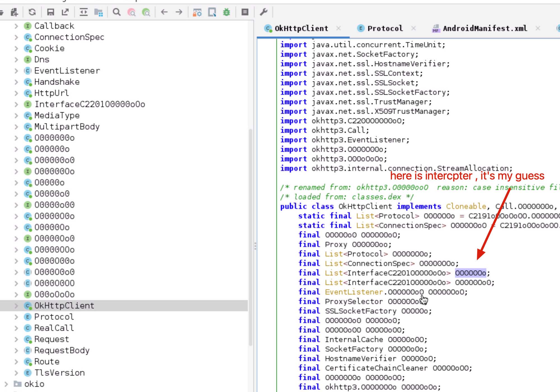The width and height of the screenshot is (560, 392).
Task: Close the OkHttpClient tab
Action: click(x=339, y=28)
